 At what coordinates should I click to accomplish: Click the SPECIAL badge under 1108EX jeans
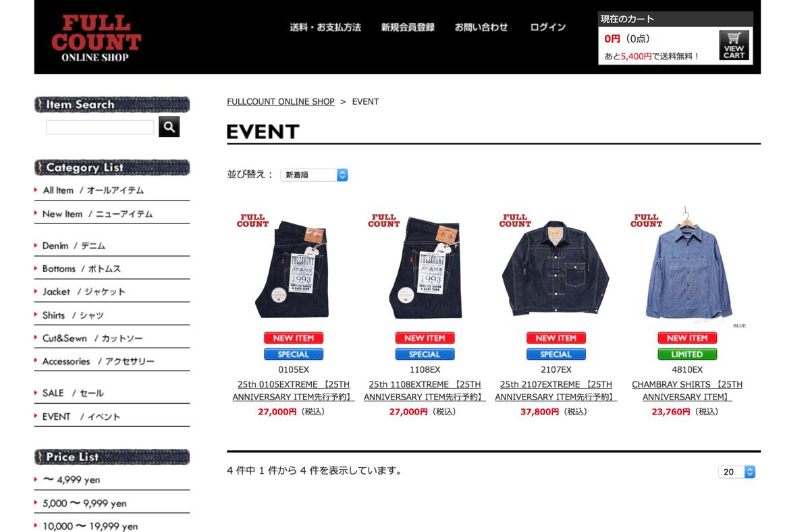pos(425,354)
